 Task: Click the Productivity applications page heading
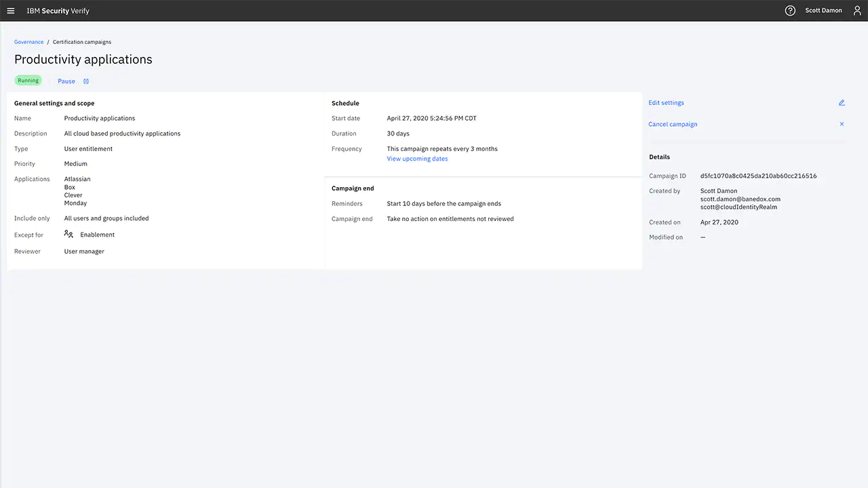click(x=83, y=60)
